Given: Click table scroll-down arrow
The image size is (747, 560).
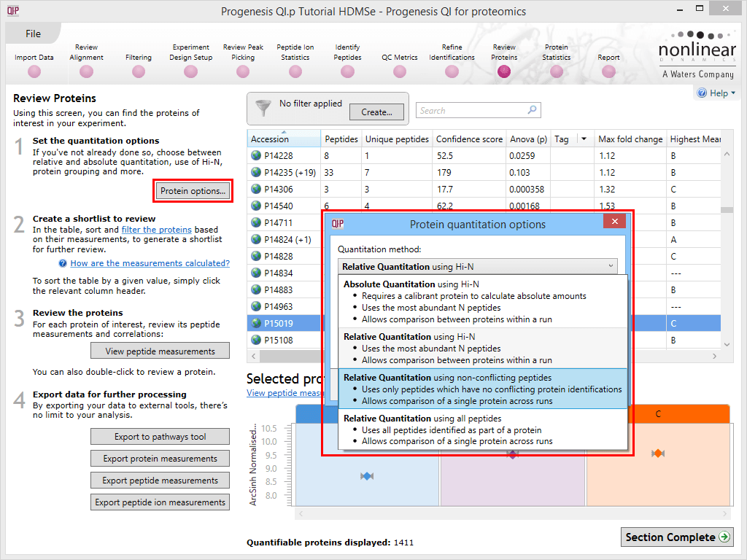Looking at the screenshot, I should tap(727, 344).
